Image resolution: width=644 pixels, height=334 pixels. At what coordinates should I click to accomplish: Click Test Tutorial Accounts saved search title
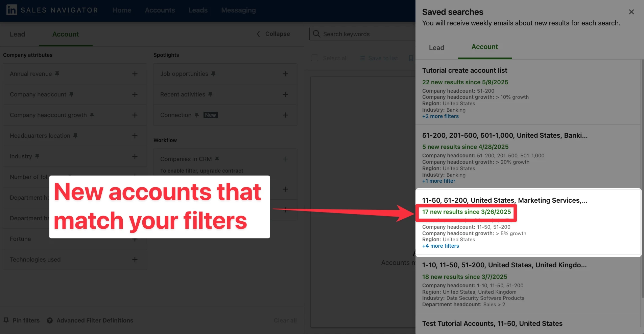[492, 324]
